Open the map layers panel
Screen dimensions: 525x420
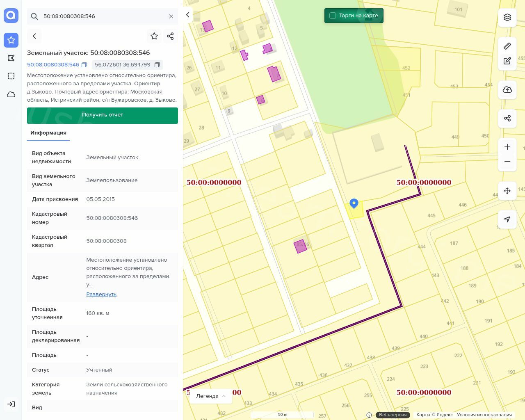click(507, 17)
